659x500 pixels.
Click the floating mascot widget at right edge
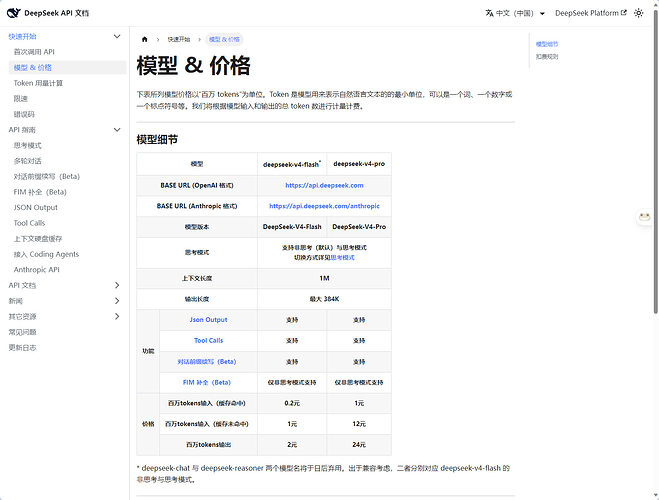point(644,217)
